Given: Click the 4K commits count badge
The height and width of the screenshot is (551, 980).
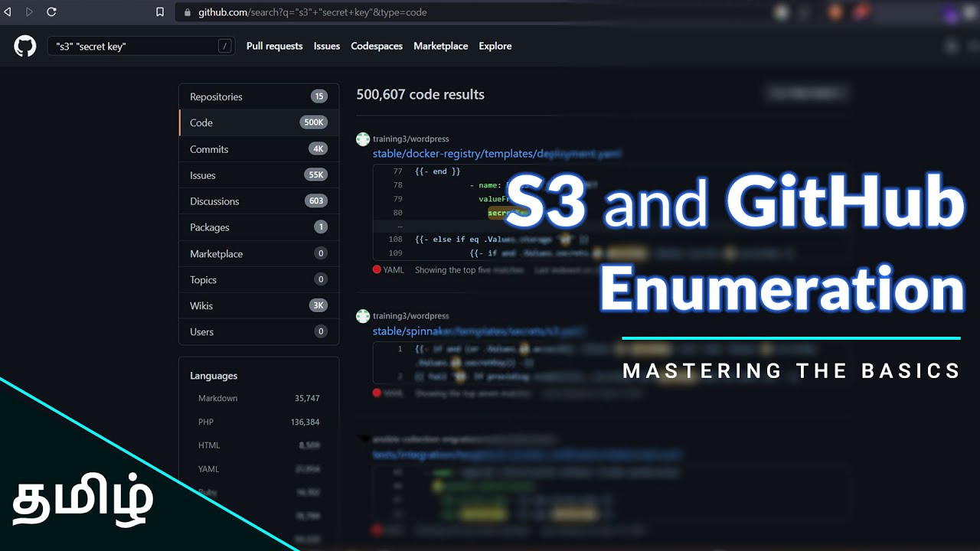Looking at the screenshot, I should 318,149.
